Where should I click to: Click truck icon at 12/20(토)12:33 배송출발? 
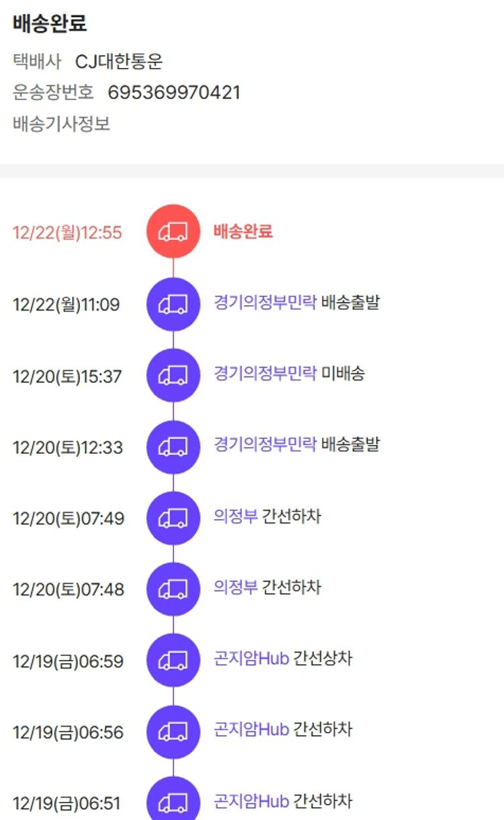(173, 447)
